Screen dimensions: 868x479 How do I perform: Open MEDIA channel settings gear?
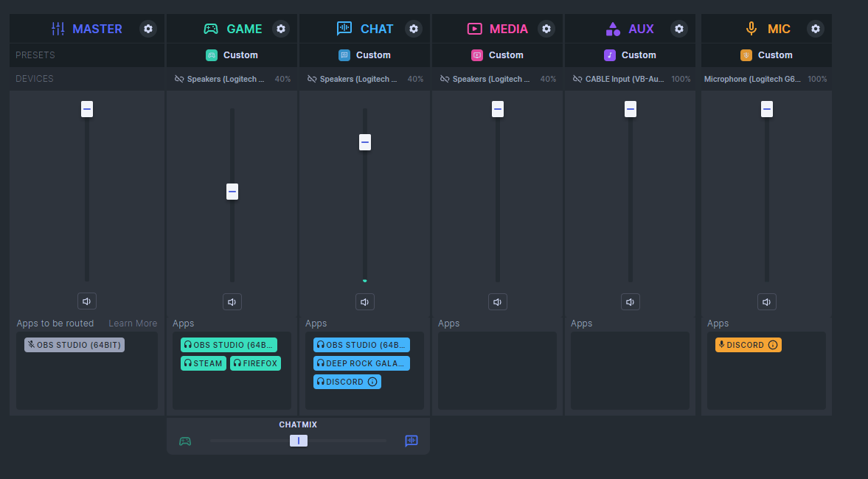point(546,29)
